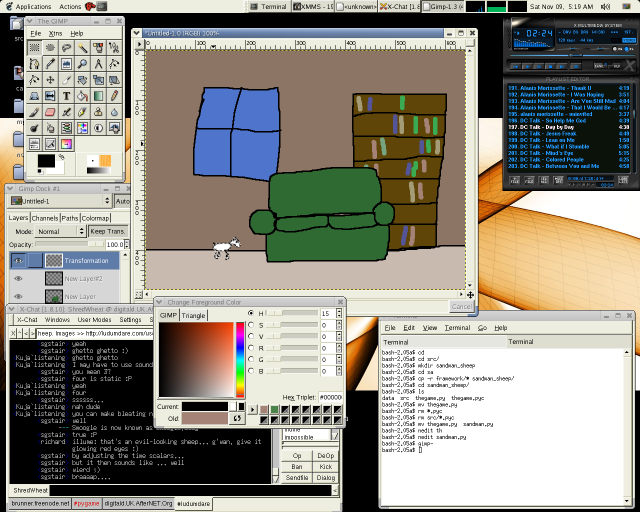The image size is (640, 512).
Task: Select the H radio button
Action: 251,313
